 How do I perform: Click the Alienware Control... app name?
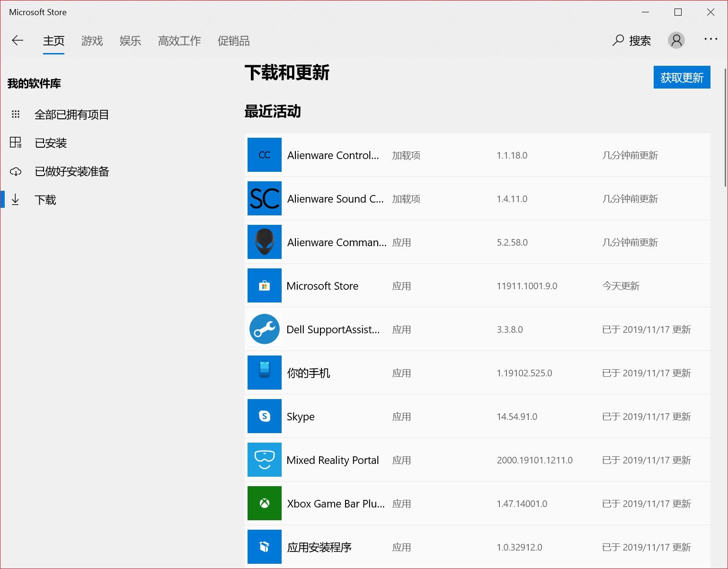click(333, 155)
